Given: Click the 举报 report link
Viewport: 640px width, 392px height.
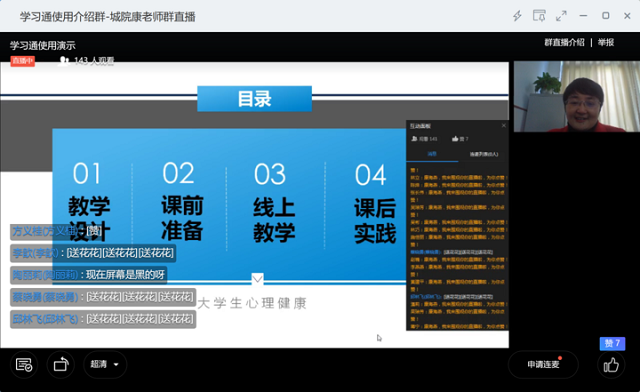Looking at the screenshot, I should pyautogui.click(x=606, y=42).
